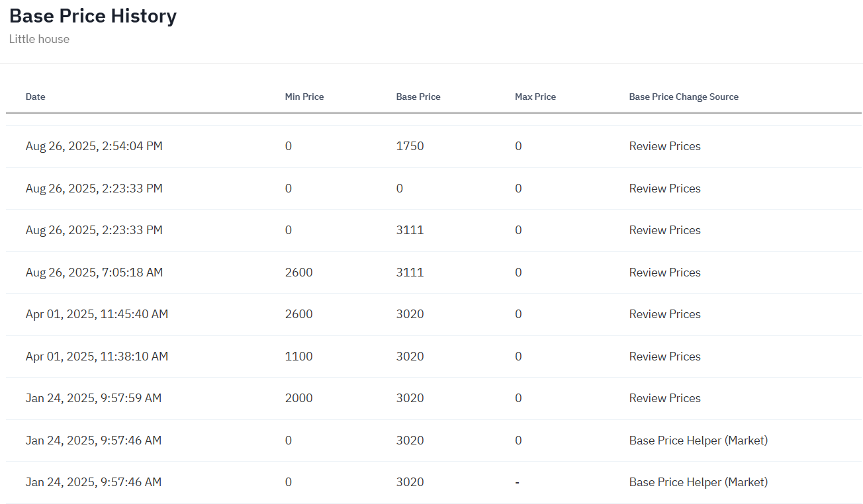Click the Apr 01, 2025, 11:38:10 AM date

coord(97,357)
